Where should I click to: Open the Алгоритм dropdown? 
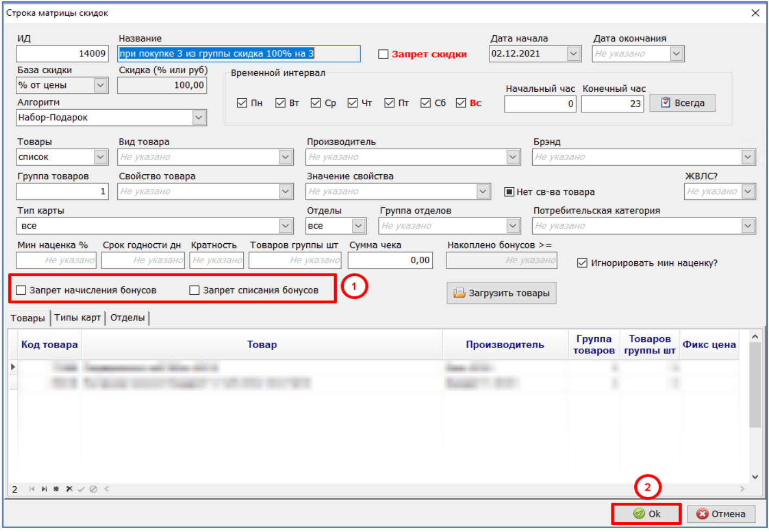pyautogui.click(x=199, y=118)
